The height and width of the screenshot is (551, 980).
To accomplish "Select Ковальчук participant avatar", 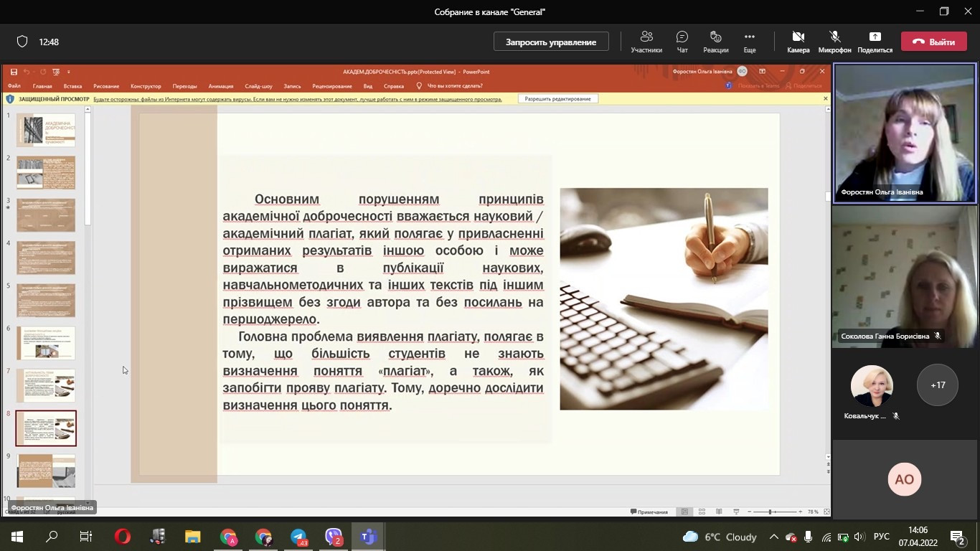I will [872, 386].
